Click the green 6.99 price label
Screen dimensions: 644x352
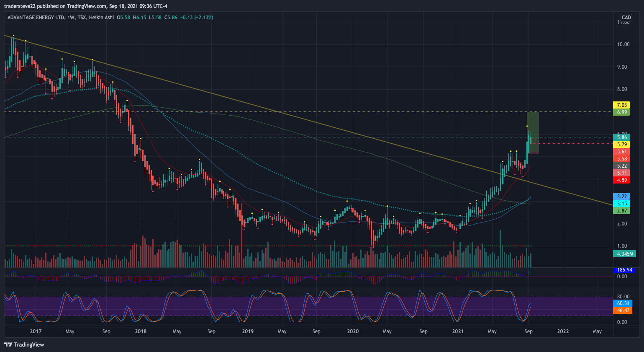[621, 112]
